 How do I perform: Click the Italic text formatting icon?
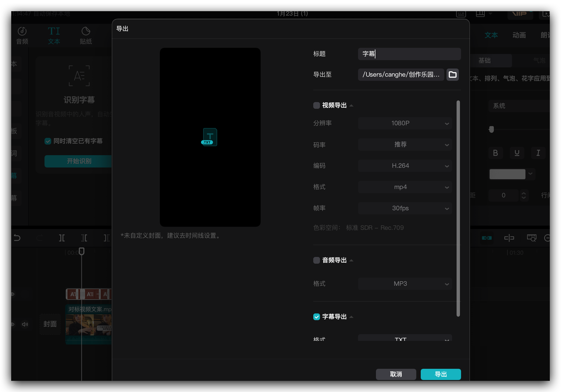pos(538,153)
